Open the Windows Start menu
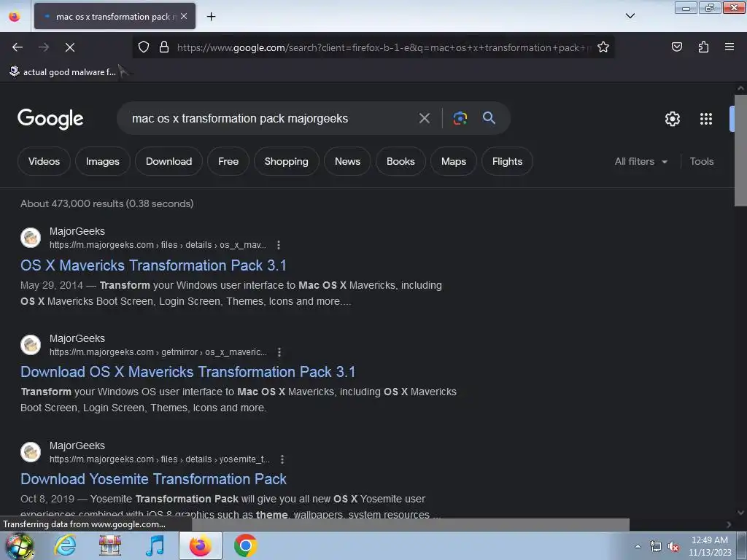The height and width of the screenshot is (560, 747). tap(19, 545)
